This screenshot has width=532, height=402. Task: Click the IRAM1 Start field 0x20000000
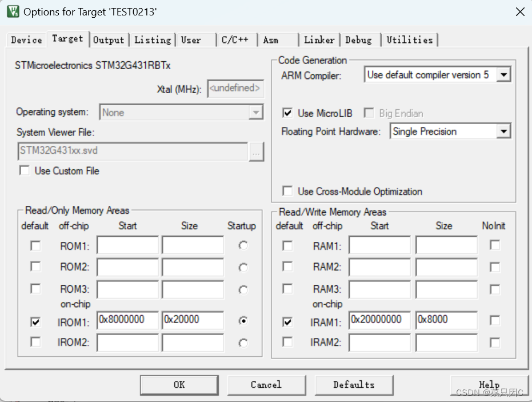click(x=379, y=320)
